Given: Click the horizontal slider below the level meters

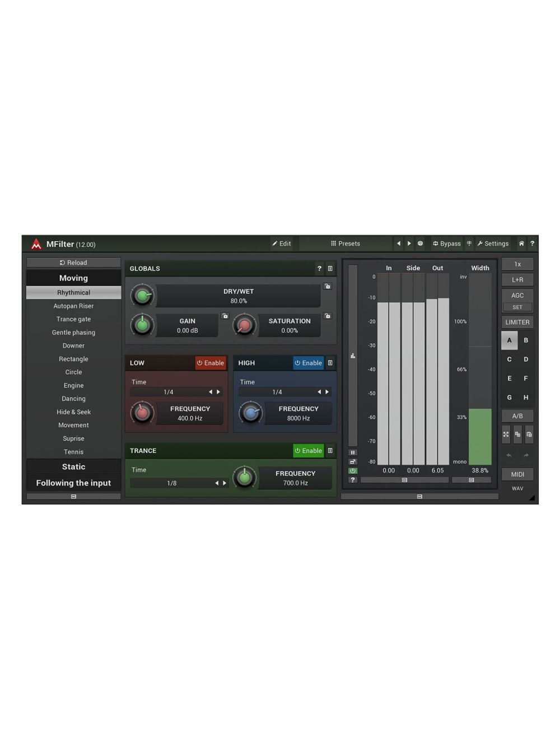Looking at the screenshot, I should coord(404,480).
